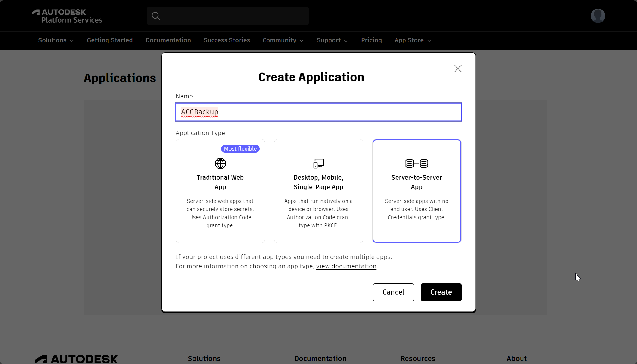Click the search magnifier icon
Viewport: 637px width, 364px height.
(156, 16)
